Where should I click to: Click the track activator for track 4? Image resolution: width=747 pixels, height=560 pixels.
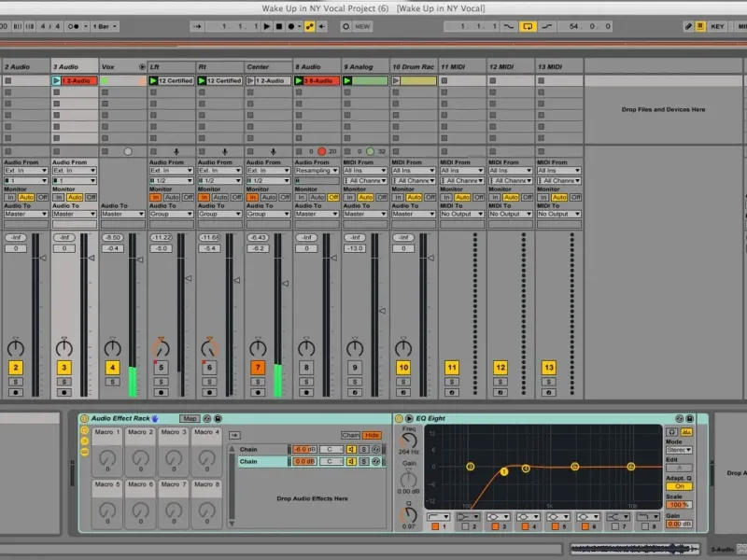(x=112, y=368)
